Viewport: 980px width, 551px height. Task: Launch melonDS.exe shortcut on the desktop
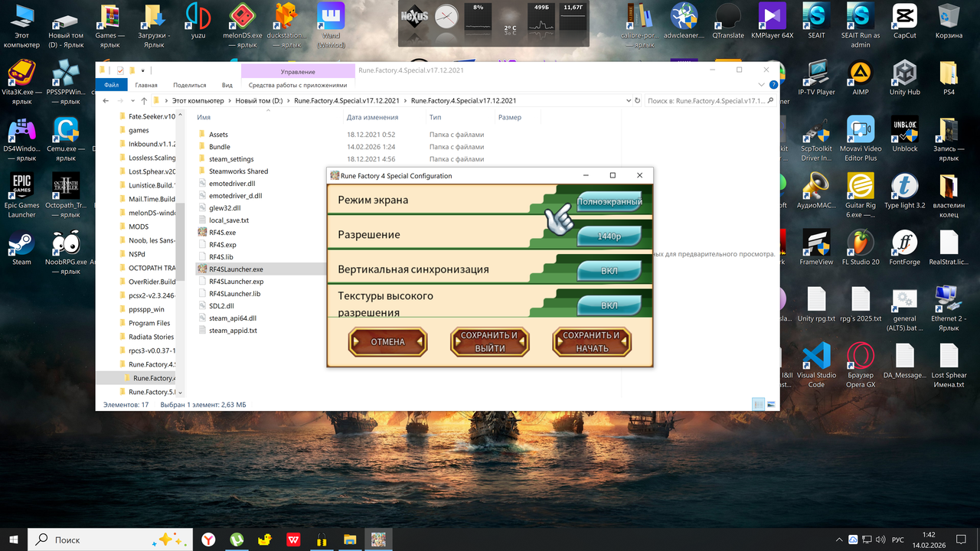tap(243, 25)
